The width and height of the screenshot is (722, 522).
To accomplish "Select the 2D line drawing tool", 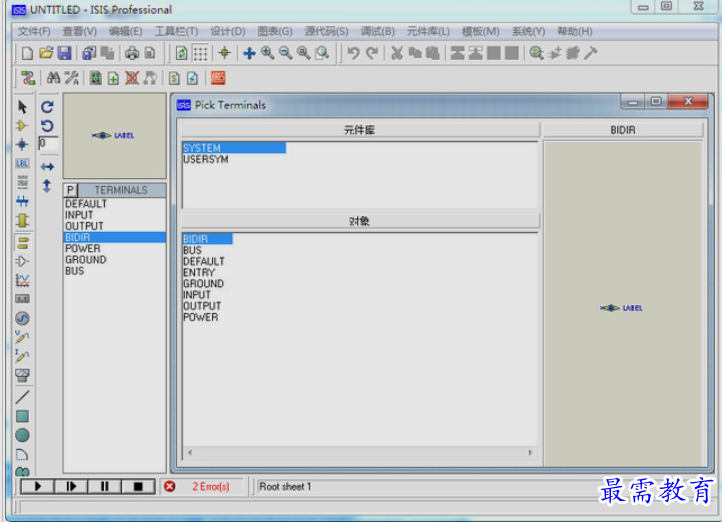I will [22, 397].
